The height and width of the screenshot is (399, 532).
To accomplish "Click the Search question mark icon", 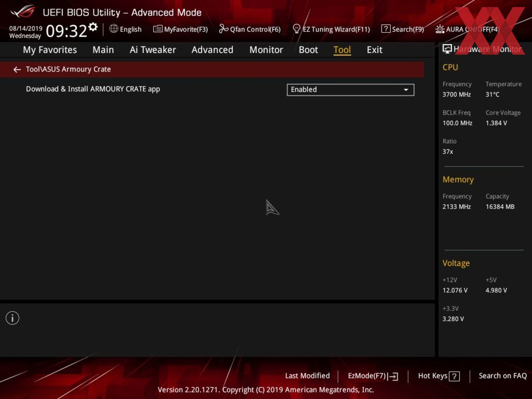I will (386, 29).
